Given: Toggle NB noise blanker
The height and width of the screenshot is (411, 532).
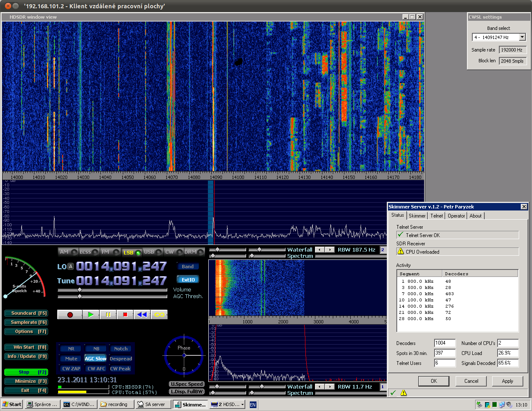Looking at the screenshot, I should (x=96, y=349).
